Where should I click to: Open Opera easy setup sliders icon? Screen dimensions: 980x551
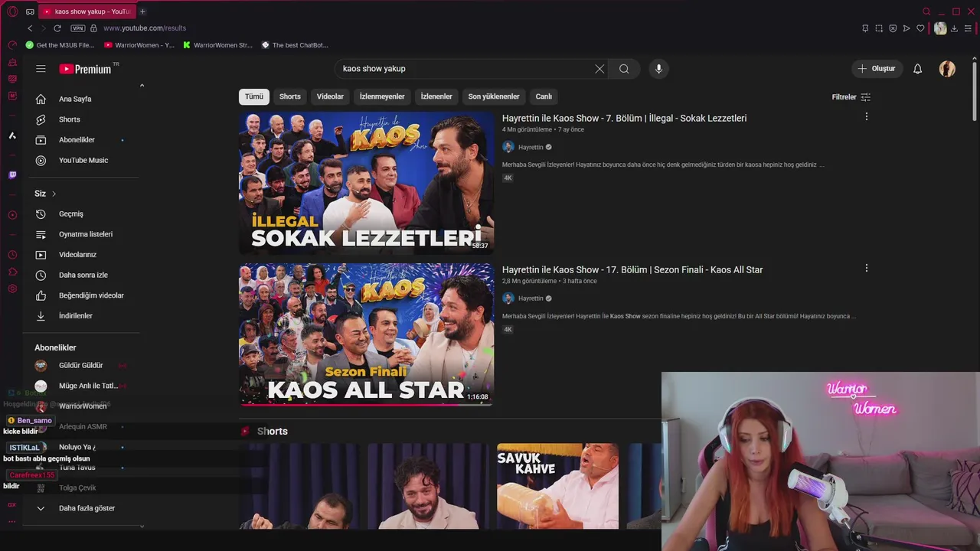click(x=968, y=28)
